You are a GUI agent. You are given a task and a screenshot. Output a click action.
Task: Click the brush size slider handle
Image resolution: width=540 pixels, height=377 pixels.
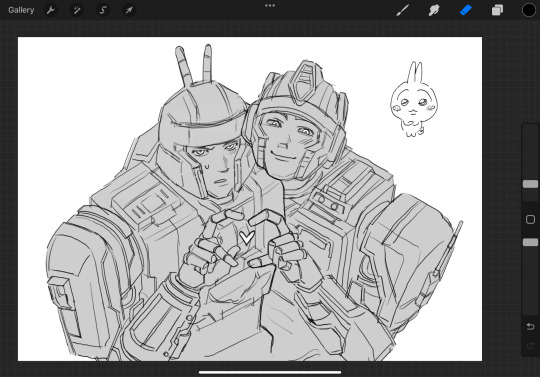(530, 184)
